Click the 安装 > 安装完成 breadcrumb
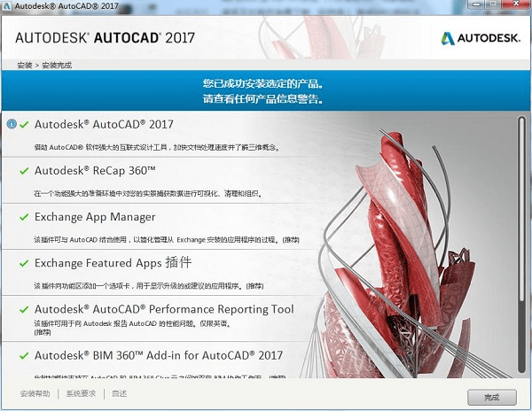The height and width of the screenshot is (411, 532). [x=44, y=65]
